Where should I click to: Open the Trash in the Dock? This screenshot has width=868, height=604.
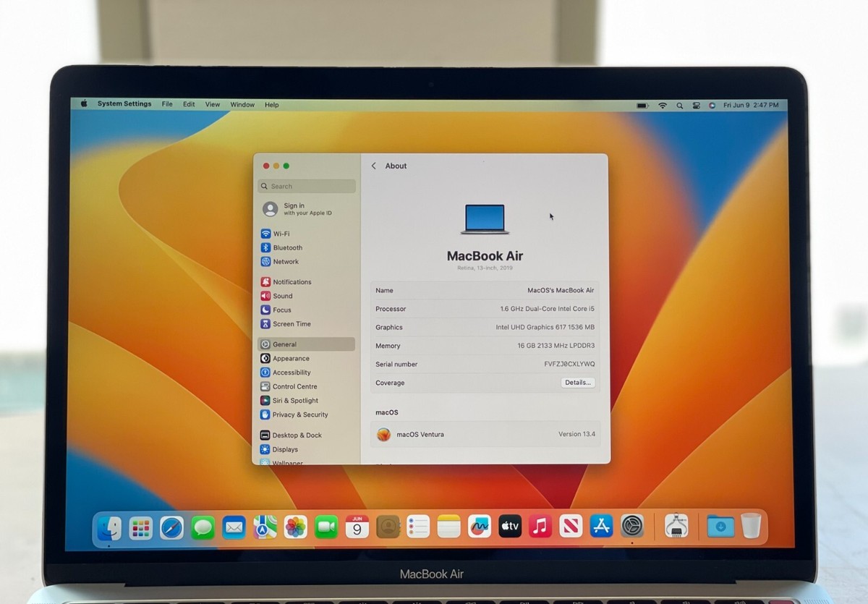coord(751,526)
